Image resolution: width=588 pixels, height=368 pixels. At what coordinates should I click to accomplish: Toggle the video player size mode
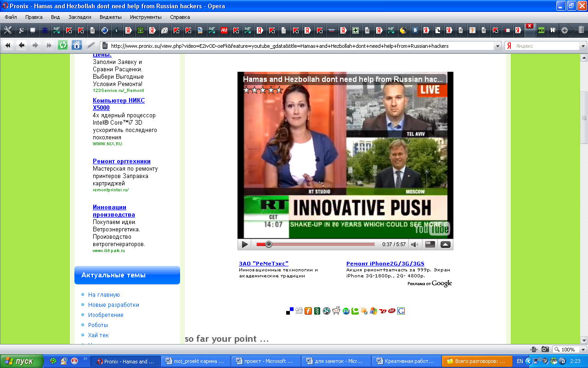click(x=430, y=245)
